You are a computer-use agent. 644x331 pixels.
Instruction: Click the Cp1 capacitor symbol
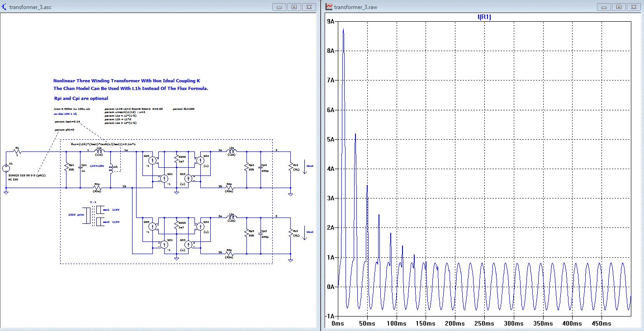pos(80,168)
